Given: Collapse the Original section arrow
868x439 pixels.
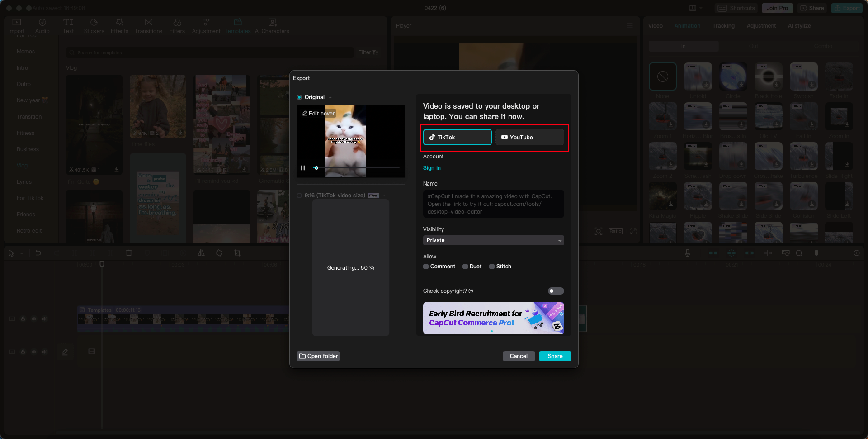Looking at the screenshot, I should (x=330, y=98).
